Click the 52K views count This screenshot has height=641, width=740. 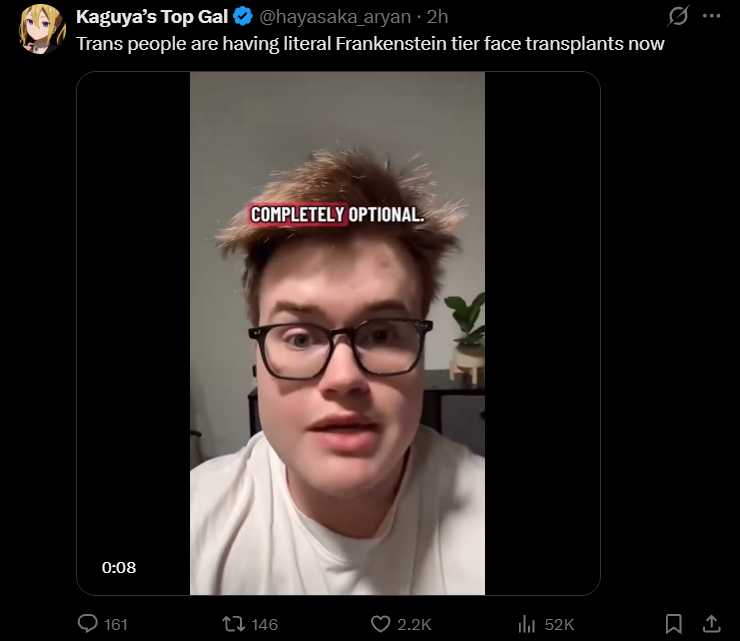(559, 624)
